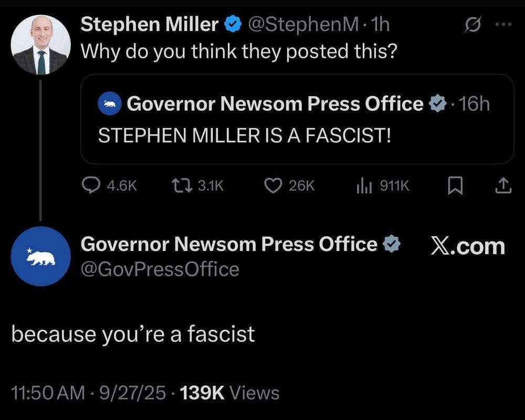525x420 pixels.
Task: Click the 11:50 AM timestamp
Action: [47, 392]
